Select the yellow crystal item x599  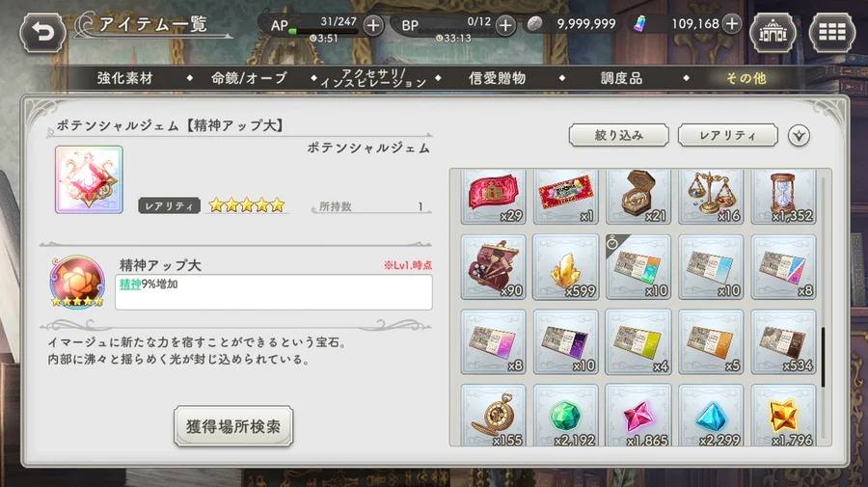click(566, 267)
